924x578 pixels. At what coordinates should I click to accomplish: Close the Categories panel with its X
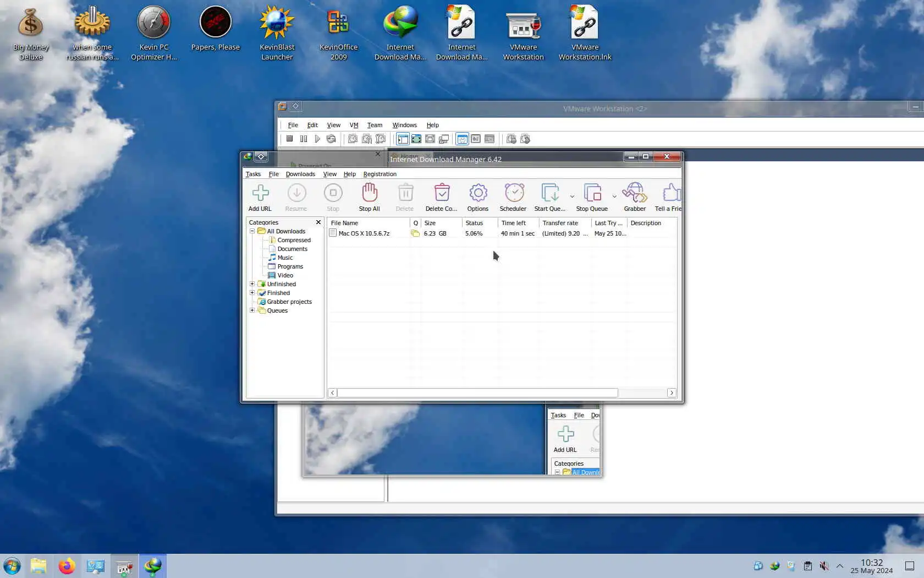coord(318,222)
